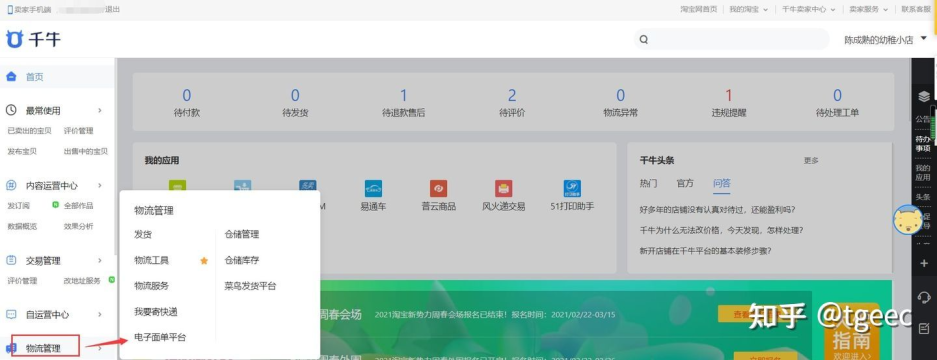
Task: Open 效果分析 shortcut
Action: [x=78, y=226]
